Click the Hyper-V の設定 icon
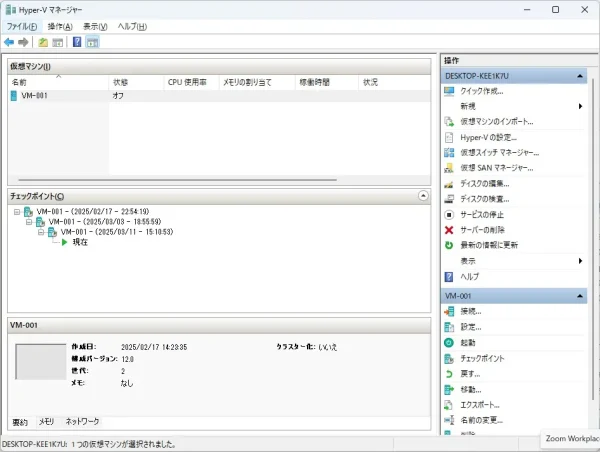 pos(449,137)
